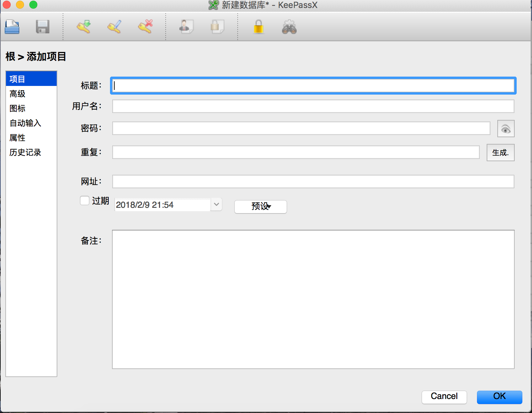Open the 预设 presets dropdown
Screen dimensions: 532x413
coord(260,206)
